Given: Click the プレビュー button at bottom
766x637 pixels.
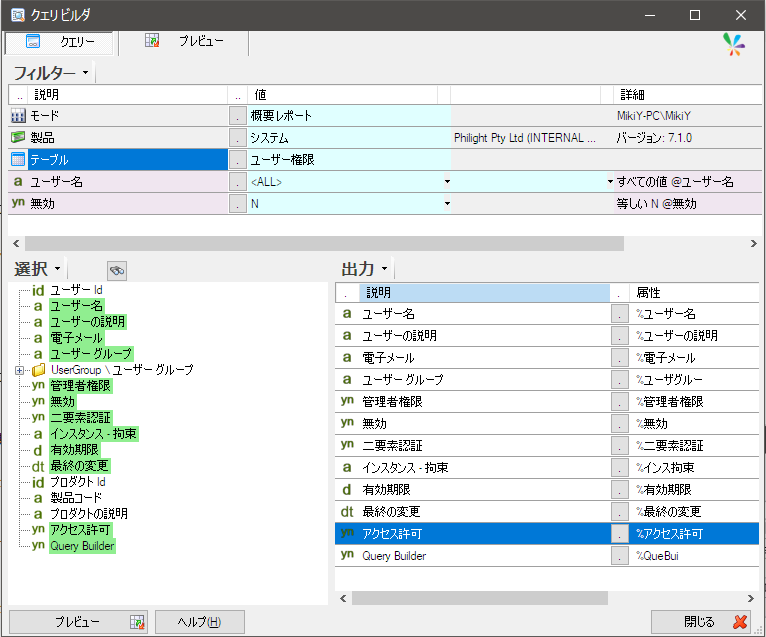Looking at the screenshot, I should click(x=79, y=622).
